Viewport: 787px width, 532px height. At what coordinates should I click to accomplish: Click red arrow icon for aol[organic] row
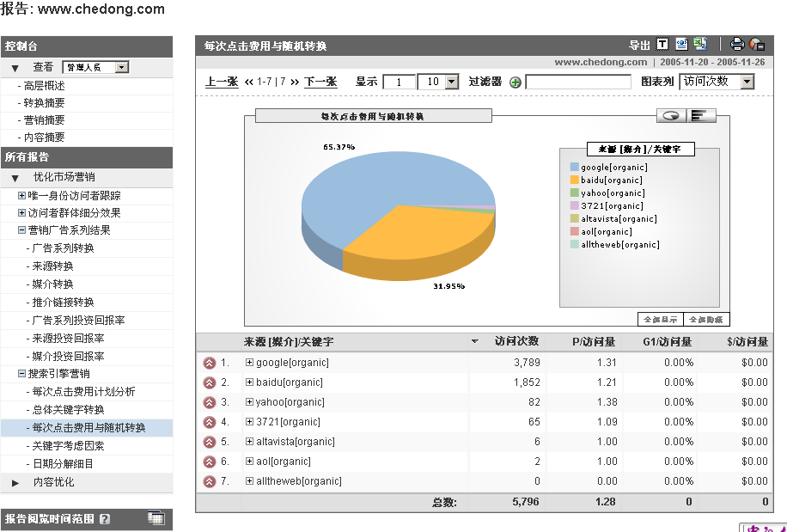(x=210, y=462)
